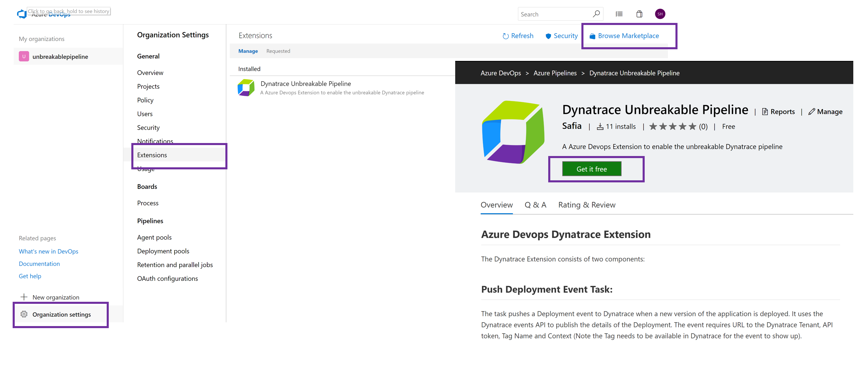Switch to the Rating & Review tab
This screenshot has width=868, height=375.
pos(587,205)
